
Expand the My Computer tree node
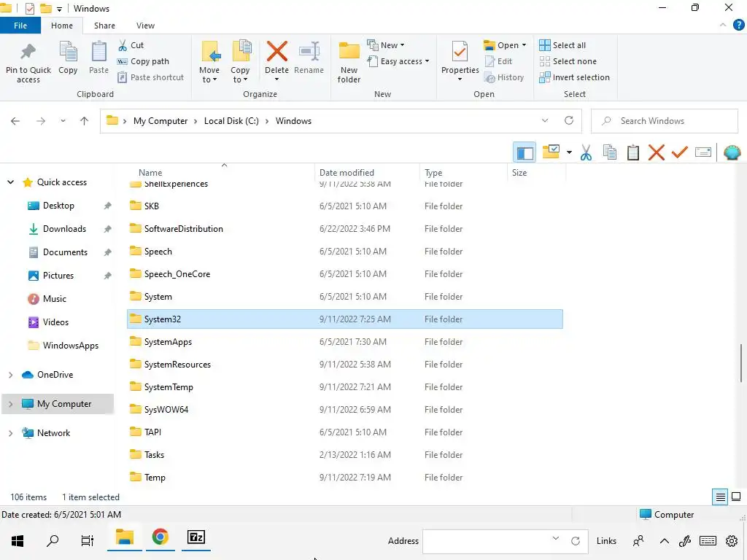[10, 404]
